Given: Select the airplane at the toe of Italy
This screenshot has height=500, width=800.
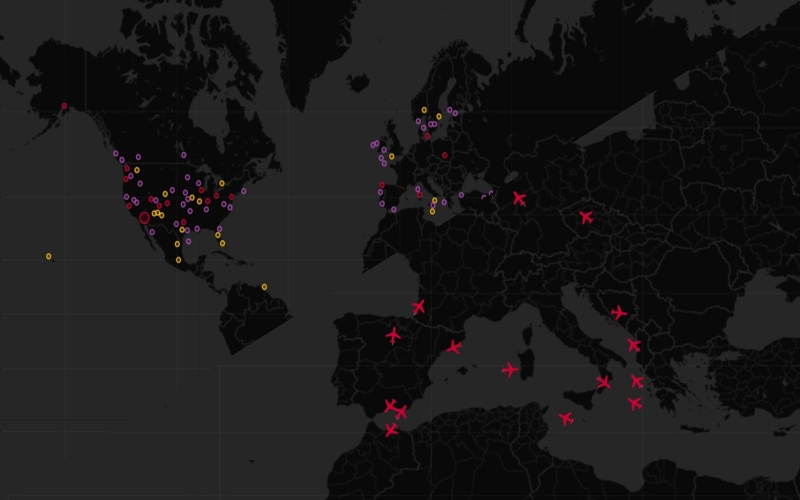Looking at the screenshot, I should [604, 382].
